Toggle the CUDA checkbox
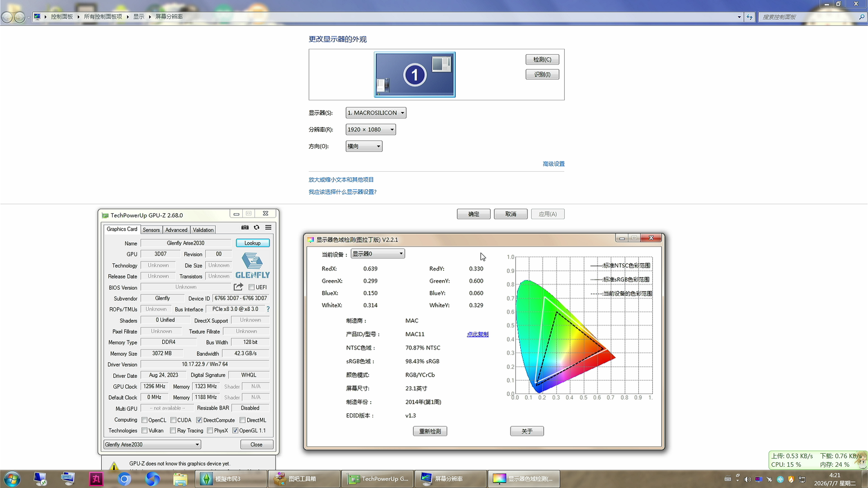Viewport: 868px width, 488px height. (173, 420)
